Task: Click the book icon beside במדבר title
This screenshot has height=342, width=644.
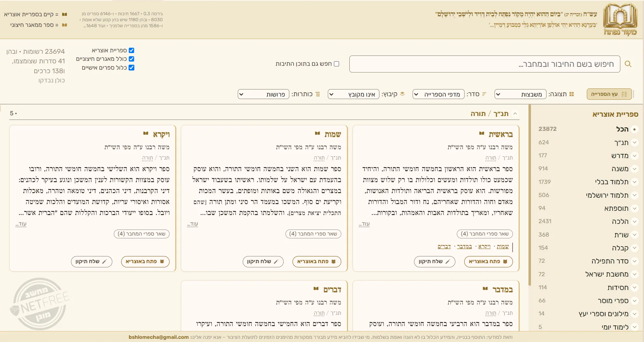Action: pos(485,289)
